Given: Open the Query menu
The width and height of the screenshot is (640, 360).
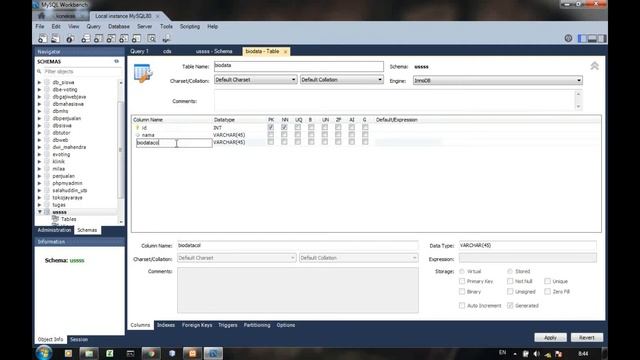Looking at the screenshot, I should click(x=93, y=27).
